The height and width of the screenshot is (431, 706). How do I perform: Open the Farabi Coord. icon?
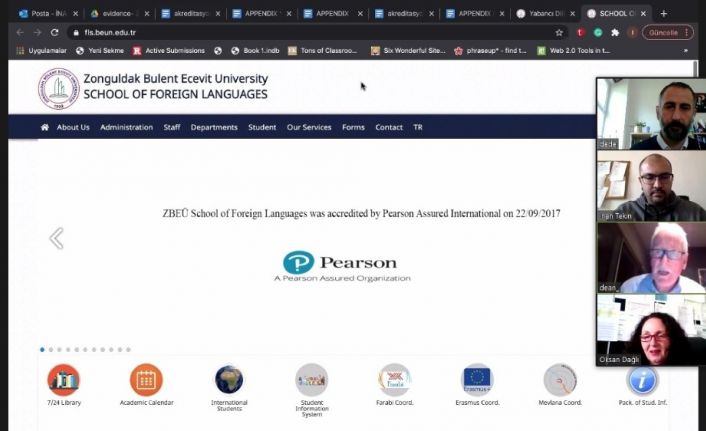click(x=394, y=380)
